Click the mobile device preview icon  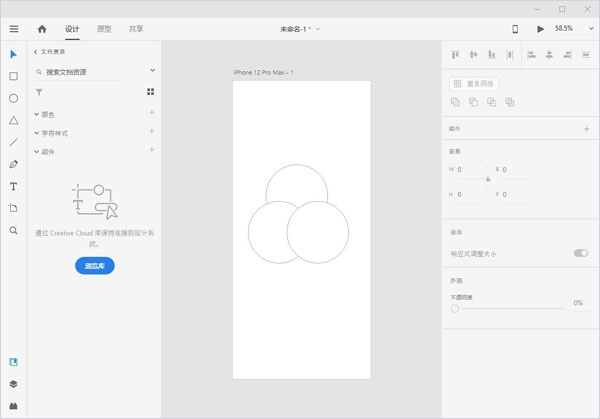click(515, 29)
